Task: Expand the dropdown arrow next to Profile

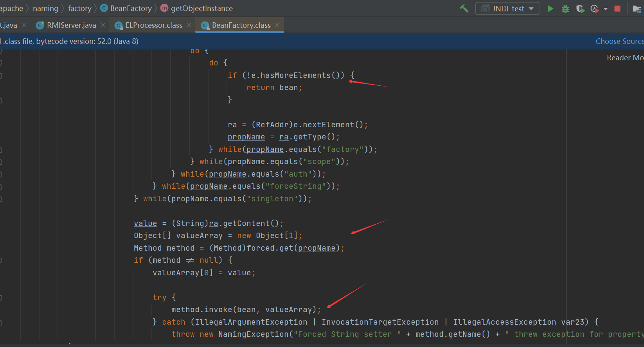Action: (606, 9)
